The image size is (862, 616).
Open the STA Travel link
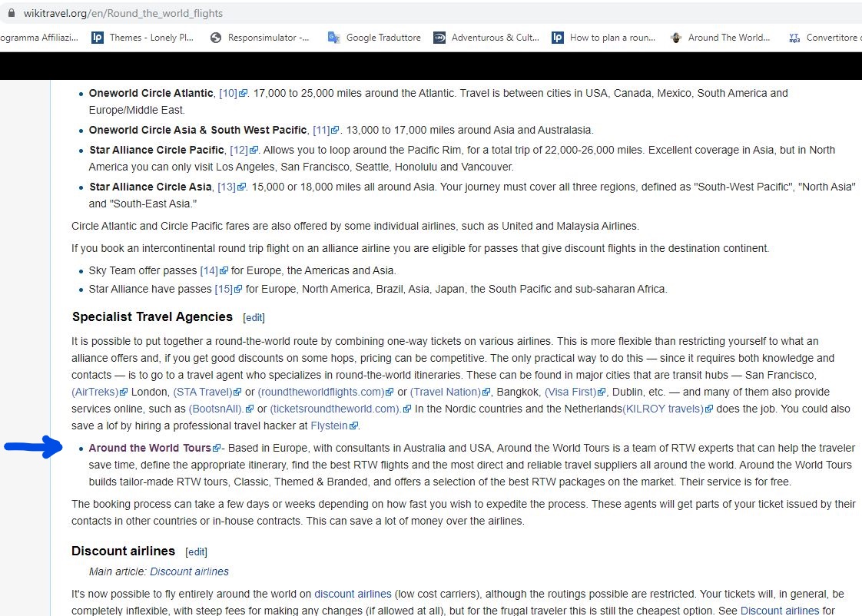(203, 392)
